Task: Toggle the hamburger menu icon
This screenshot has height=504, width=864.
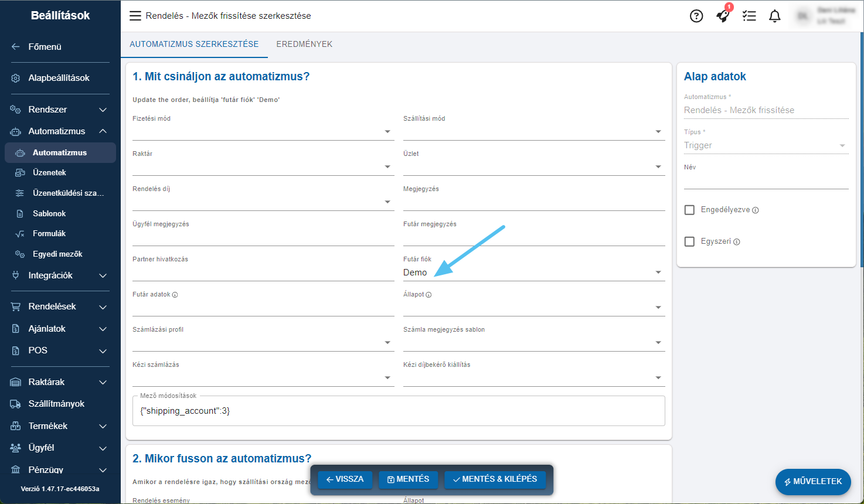Action: (135, 16)
